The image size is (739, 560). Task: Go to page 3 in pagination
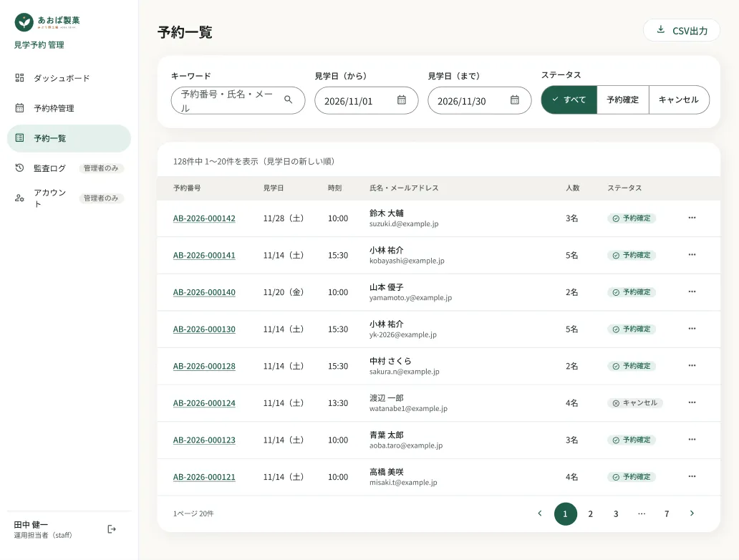pyautogui.click(x=616, y=513)
